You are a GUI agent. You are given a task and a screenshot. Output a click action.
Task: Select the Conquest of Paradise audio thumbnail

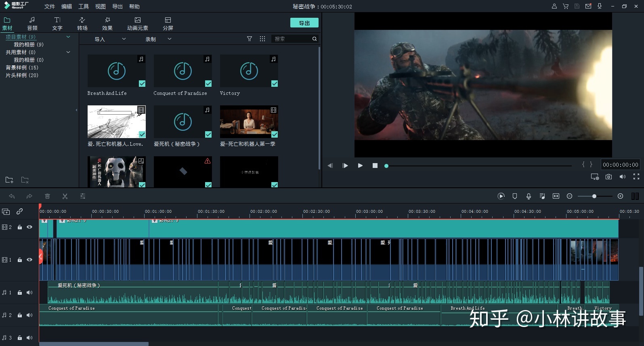coord(183,71)
